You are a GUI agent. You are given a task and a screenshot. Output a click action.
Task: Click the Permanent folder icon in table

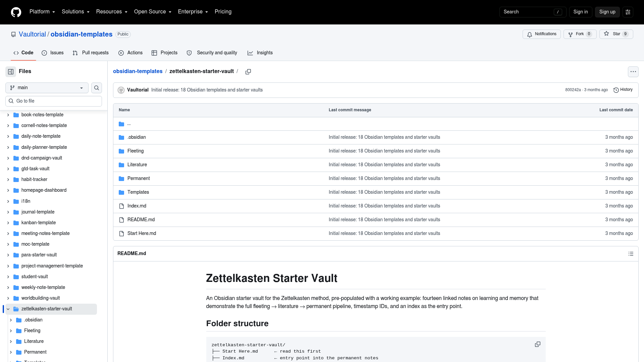[121, 179]
